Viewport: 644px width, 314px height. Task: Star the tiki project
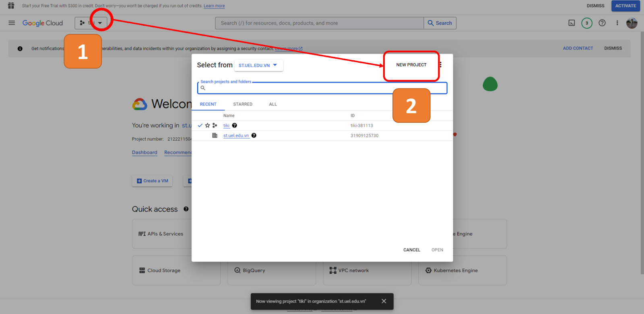[208, 125]
